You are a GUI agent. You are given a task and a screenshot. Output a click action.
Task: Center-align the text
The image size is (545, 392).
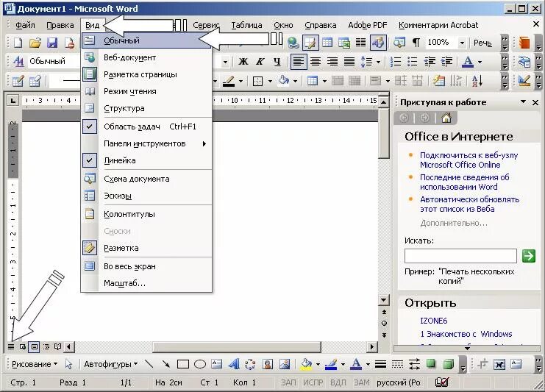pos(316,62)
